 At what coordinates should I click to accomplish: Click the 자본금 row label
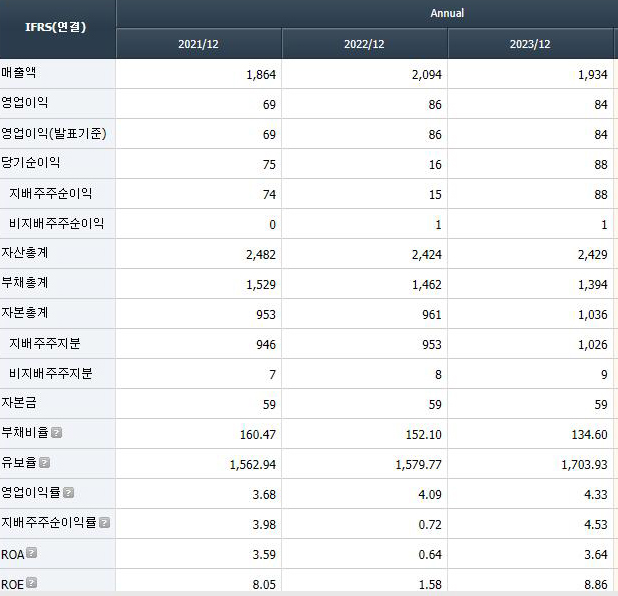pos(19,403)
